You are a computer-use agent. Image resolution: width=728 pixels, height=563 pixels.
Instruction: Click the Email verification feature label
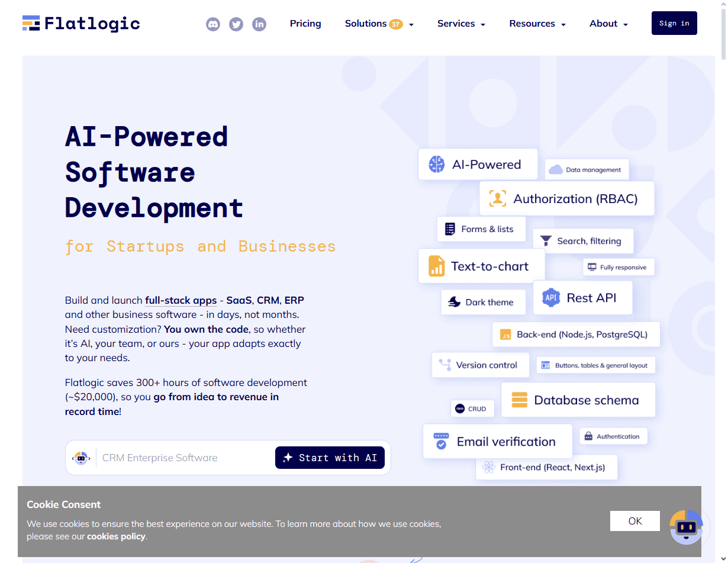click(x=506, y=442)
